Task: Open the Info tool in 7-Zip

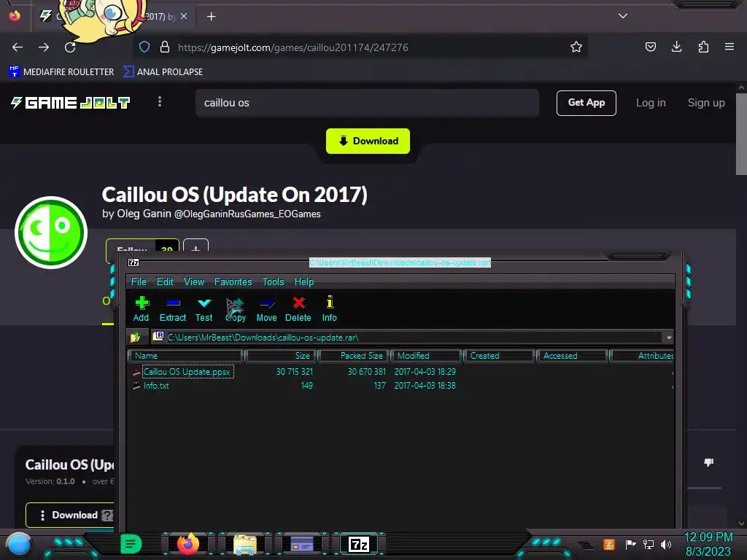Action: click(x=329, y=308)
